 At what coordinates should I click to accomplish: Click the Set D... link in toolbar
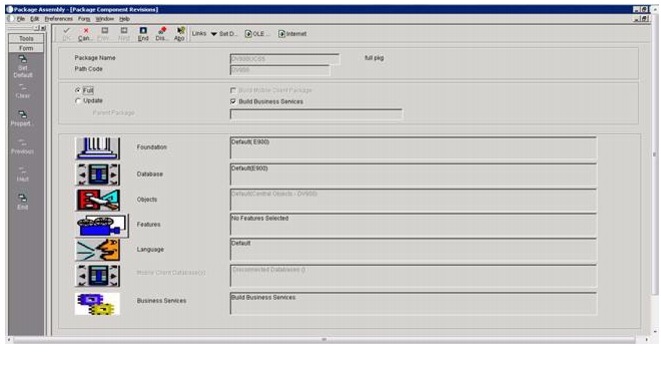[228, 34]
